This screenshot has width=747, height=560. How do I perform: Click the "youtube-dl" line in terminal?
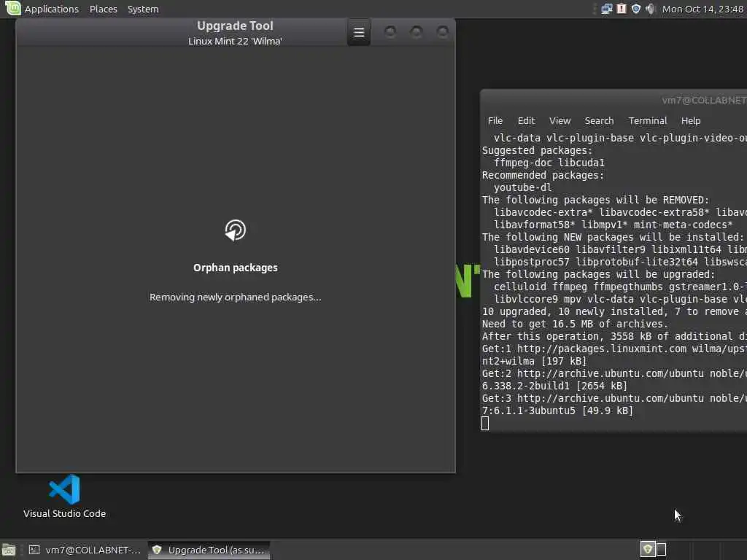[x=522, y=187]
